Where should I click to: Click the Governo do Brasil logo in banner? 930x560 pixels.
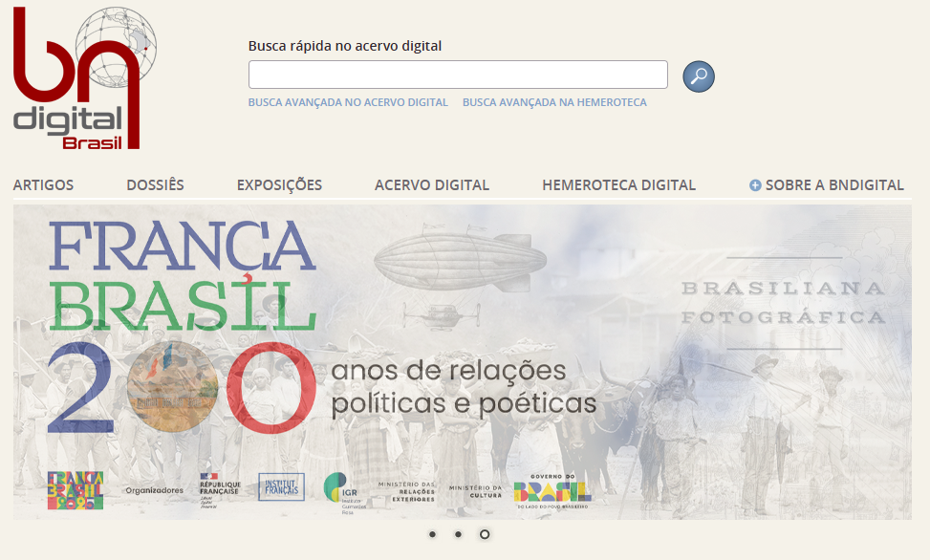pyautogui.click(x=552, y=491)
